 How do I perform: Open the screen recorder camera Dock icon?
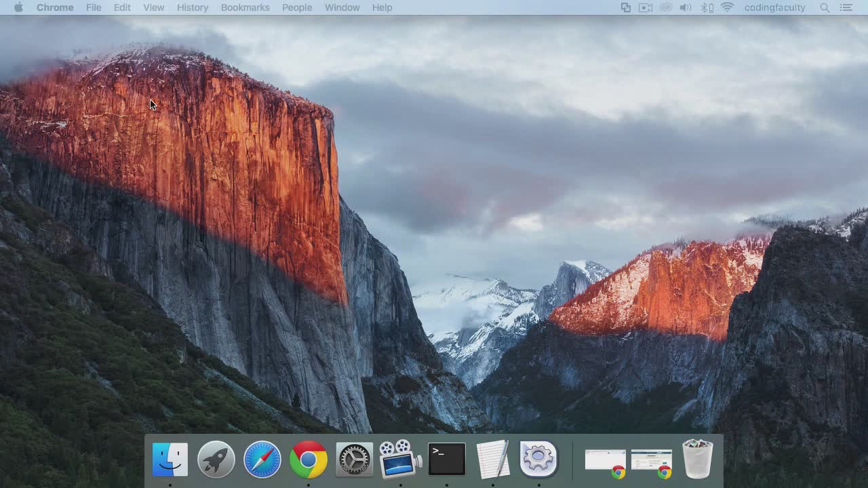coord(400,460)
